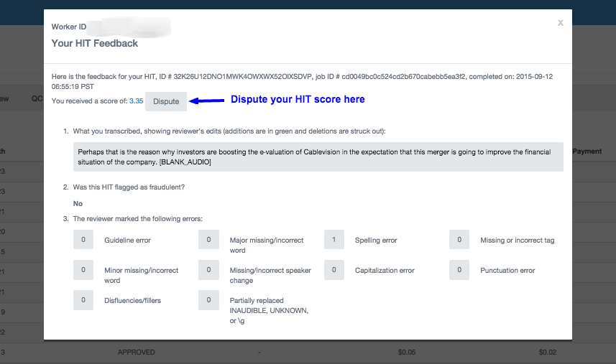Click the Payment column header

click(x=587, y=151)
